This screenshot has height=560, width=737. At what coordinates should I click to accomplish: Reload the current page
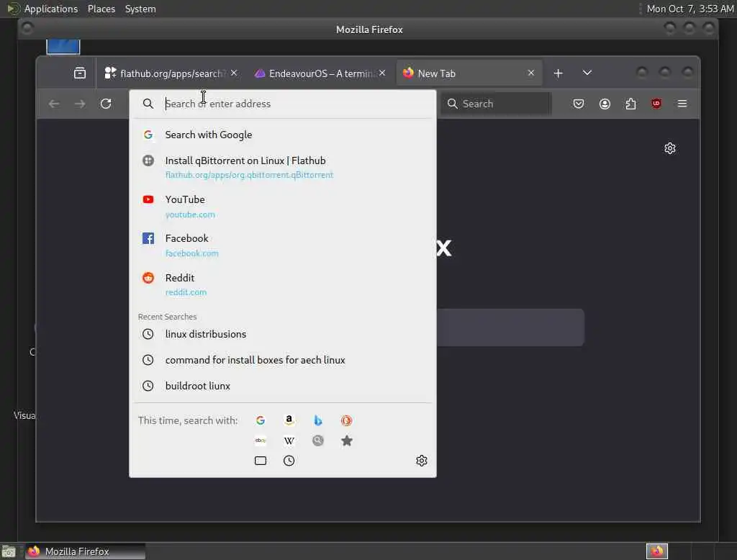point(107,104)
